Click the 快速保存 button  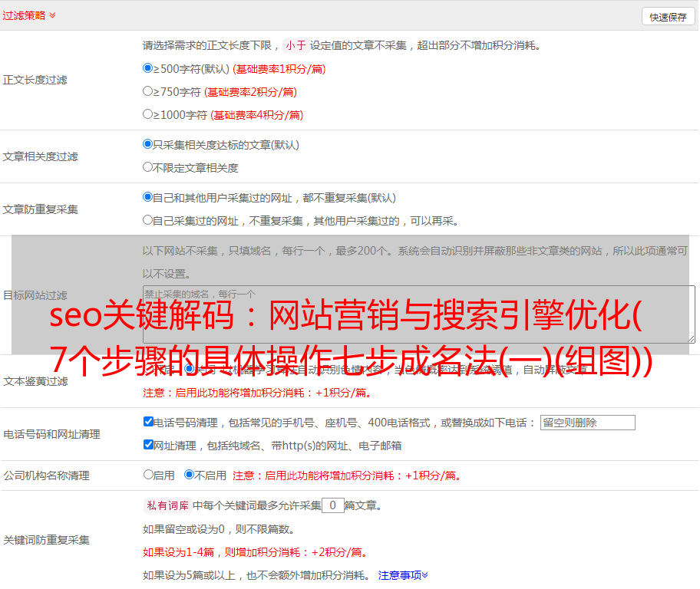point(669,17)
